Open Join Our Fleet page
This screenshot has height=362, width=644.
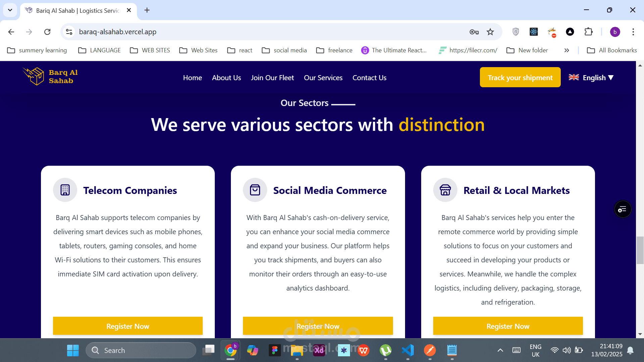pyautogui.click(x=272, y=78)
